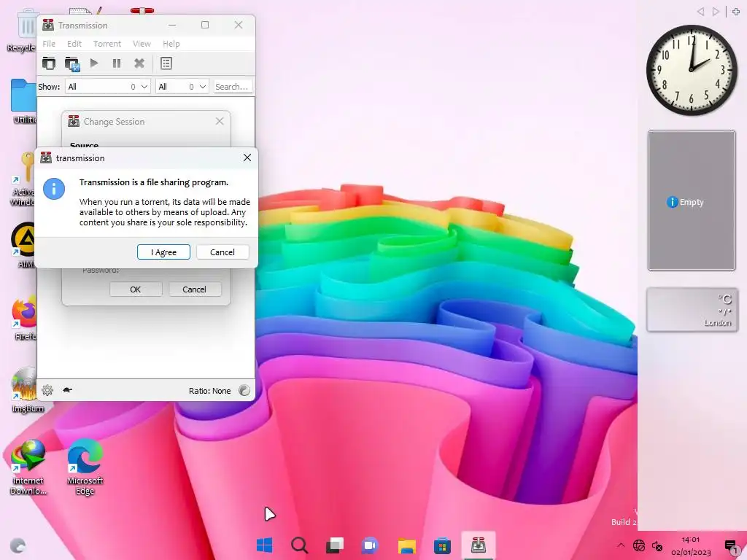Click the Start torrent play icon

[x=94, y=63]
